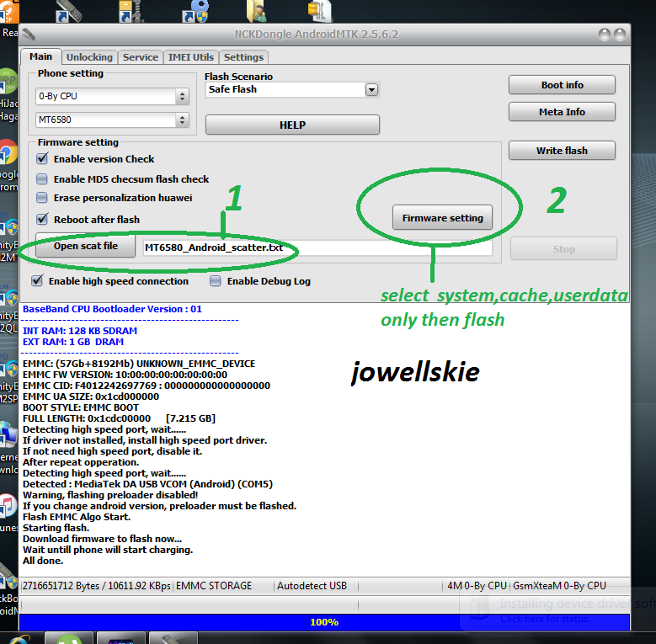Open the Service tab

tap(141, 57)
